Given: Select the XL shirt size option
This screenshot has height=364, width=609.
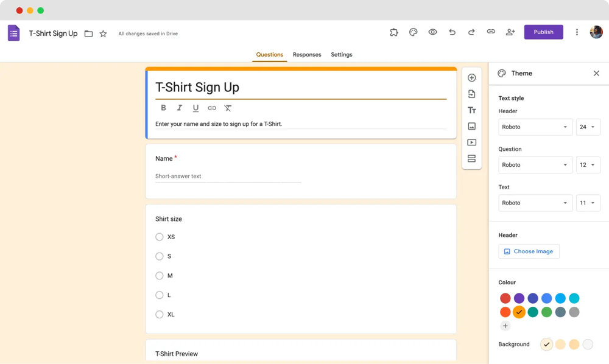Looking at the screenshot, I should pyautogui.click(x=159, y=314).
